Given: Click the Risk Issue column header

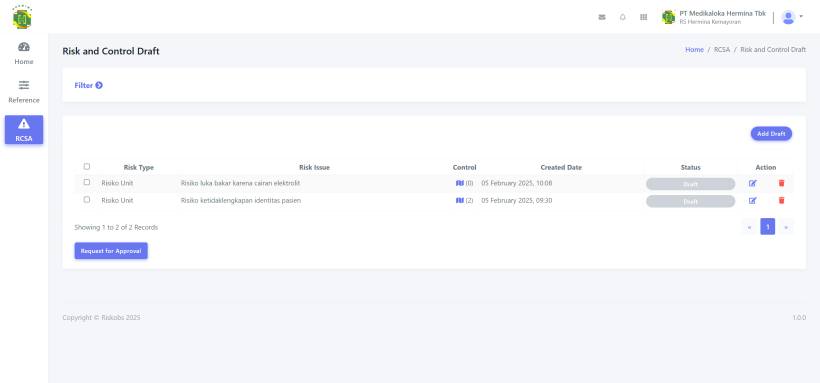Looking at the screenshot, I should (314, 167).
